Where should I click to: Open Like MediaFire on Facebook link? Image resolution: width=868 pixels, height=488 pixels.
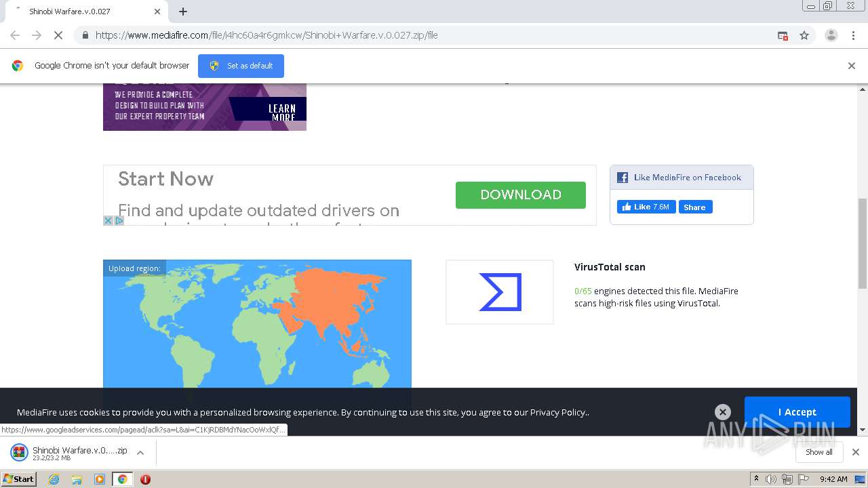pyautogui.click(x=688, y=178)
